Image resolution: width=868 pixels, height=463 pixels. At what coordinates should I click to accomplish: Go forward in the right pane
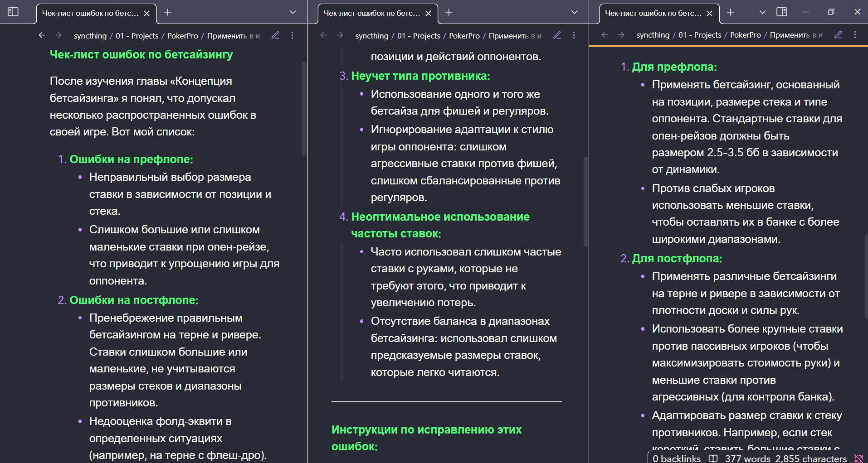[621, 35]
